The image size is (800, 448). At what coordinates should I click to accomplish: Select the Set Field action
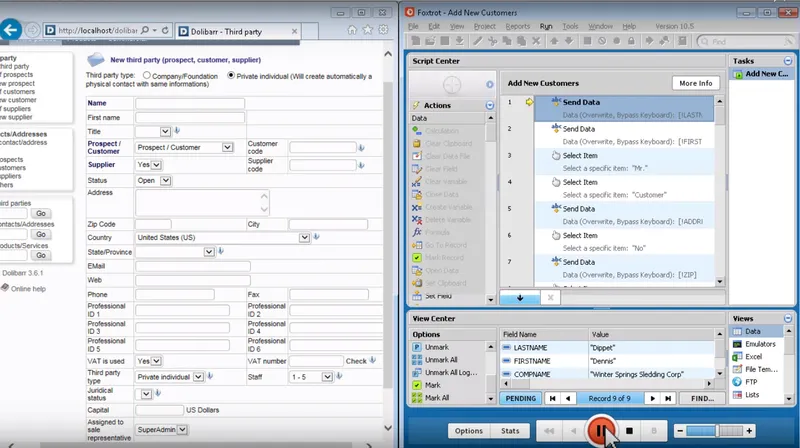click(x=438, y=296)
